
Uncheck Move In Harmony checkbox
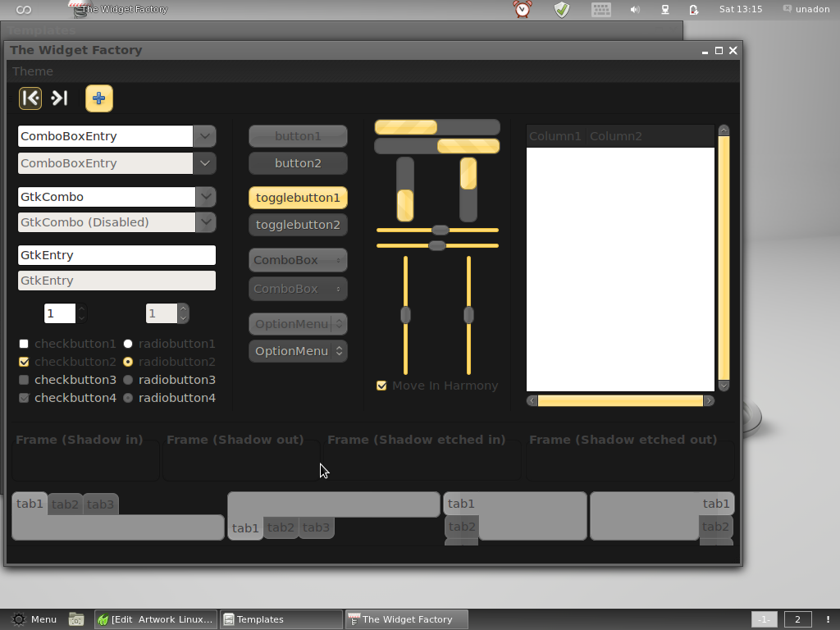coord(381,386)
